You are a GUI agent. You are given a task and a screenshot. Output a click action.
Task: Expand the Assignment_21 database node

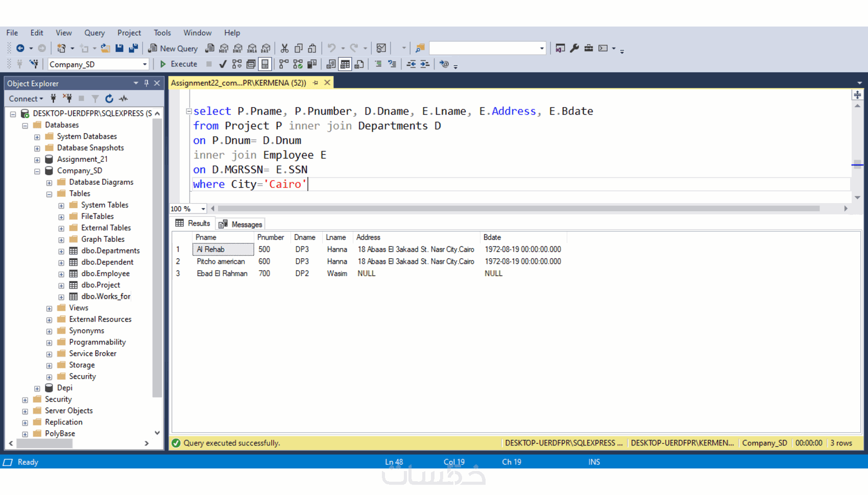tap(37, 160)
